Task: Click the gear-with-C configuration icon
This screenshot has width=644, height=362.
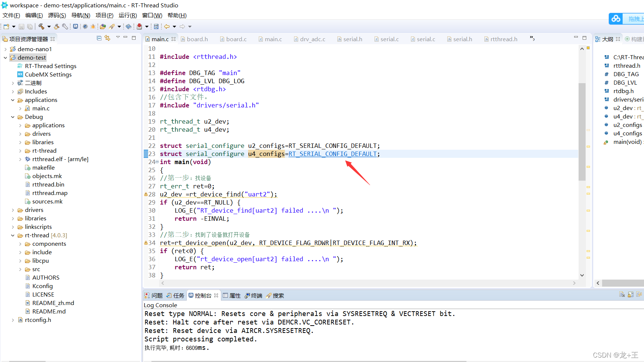Action: pos(85,26)
